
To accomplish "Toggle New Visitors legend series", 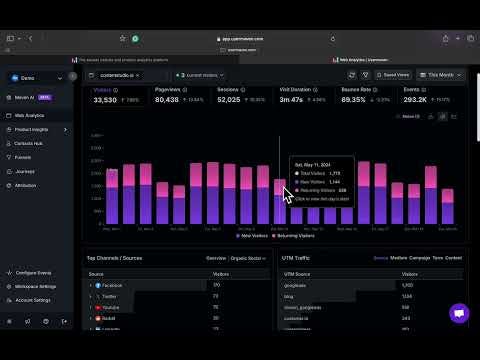I will [x=252, y=236].
